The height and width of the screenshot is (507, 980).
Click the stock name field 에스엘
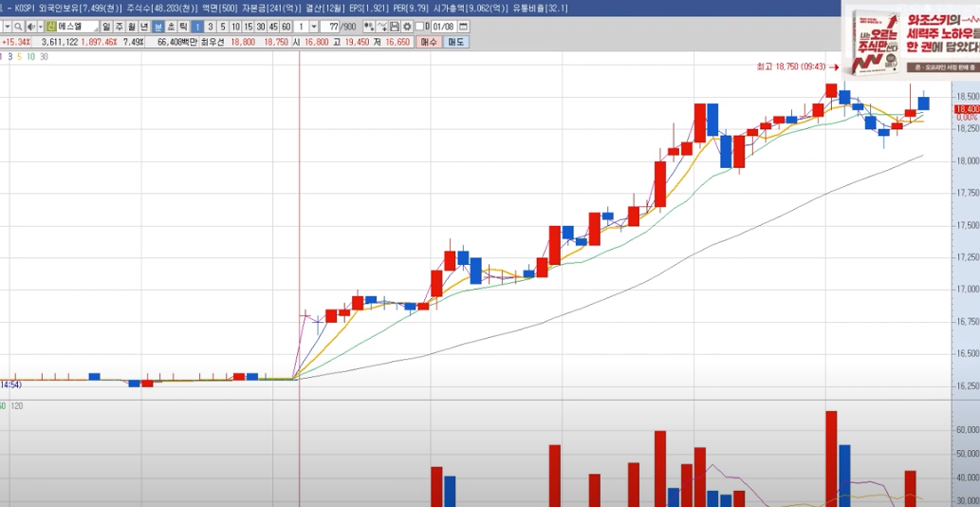point(78,27)
